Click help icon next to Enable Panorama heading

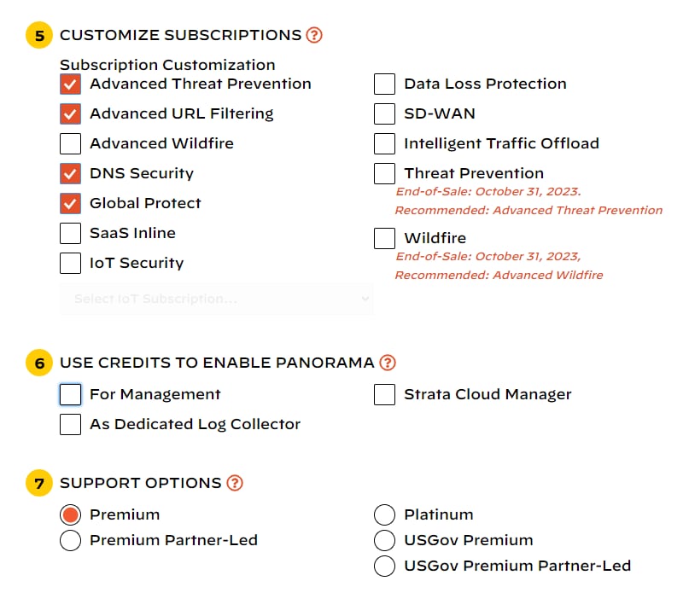[x=388, y=363]
